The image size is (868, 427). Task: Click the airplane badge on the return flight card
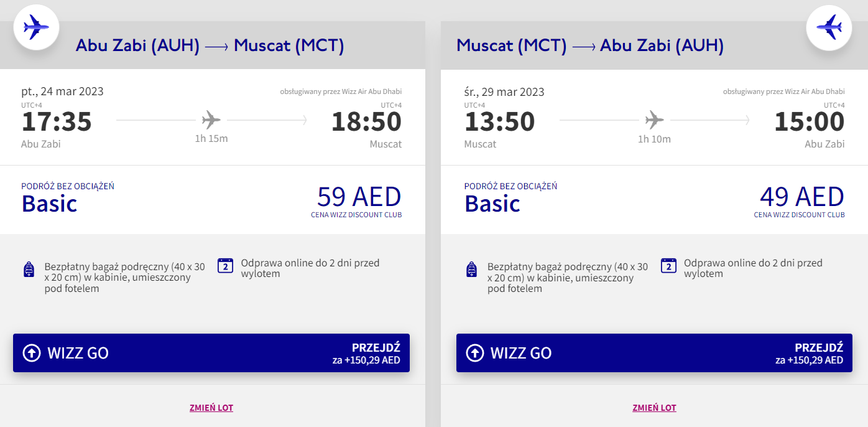829,27
